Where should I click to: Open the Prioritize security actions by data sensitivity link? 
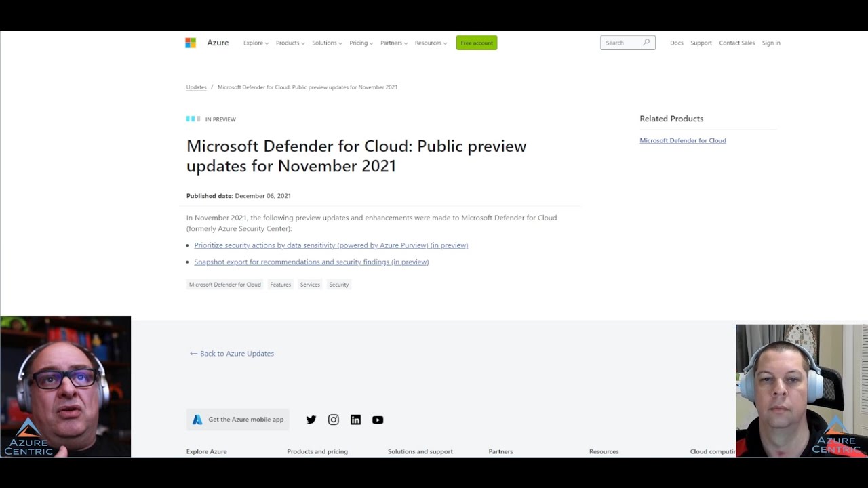point(331,245)
